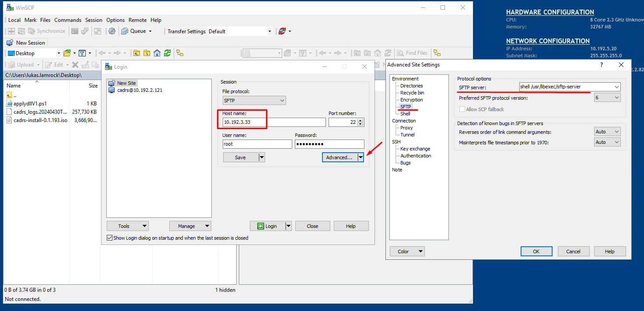The height and width of the screenshot is (311, 644).
Task: Refresh the local panel with green arrows icon
Action: tap(167, 53)
